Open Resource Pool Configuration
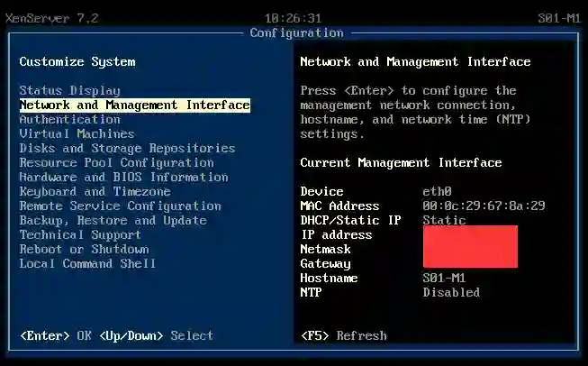This screenshot has height=366, width=588. pyautogui.click(x=116, y=163)
